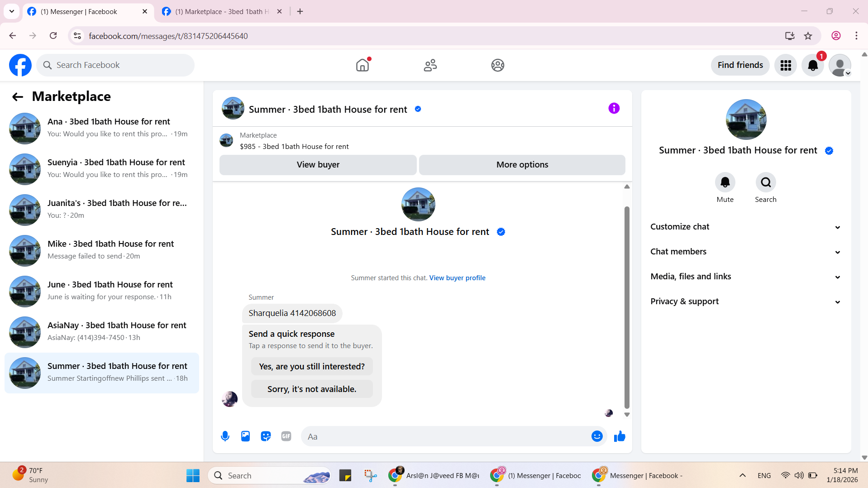This screenshot has width=868, height=488.
Task: Reload the page in browser
Action: click(x=53, y=36)
